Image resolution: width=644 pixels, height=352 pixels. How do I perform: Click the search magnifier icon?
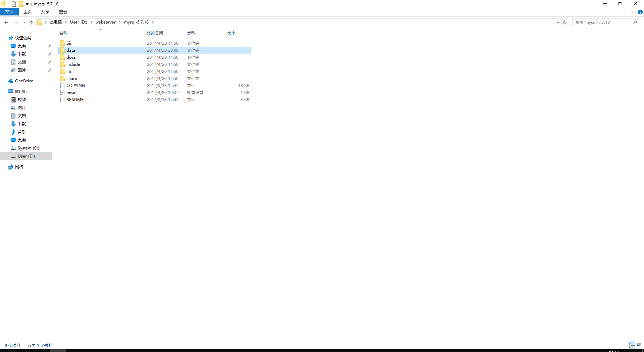coord(635,22)
